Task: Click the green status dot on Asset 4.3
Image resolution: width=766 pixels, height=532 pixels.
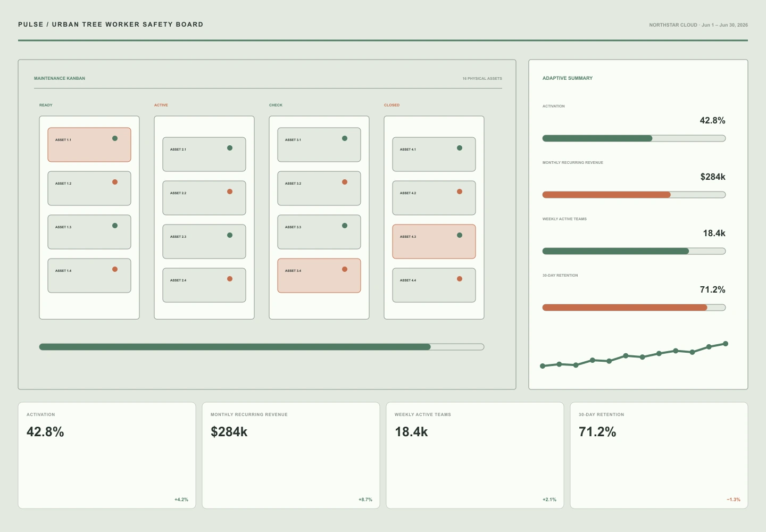Action: (460, 235)
